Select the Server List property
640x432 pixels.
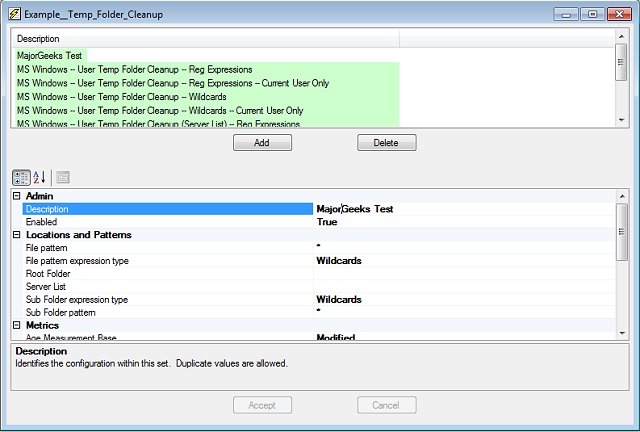click(168, 287)
